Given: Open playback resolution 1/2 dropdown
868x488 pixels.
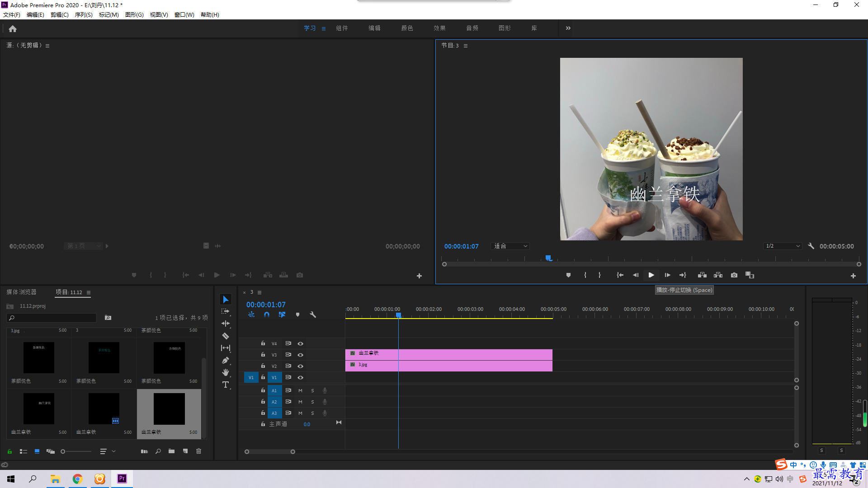Looking at the screenshot, I should pos(783,246).
